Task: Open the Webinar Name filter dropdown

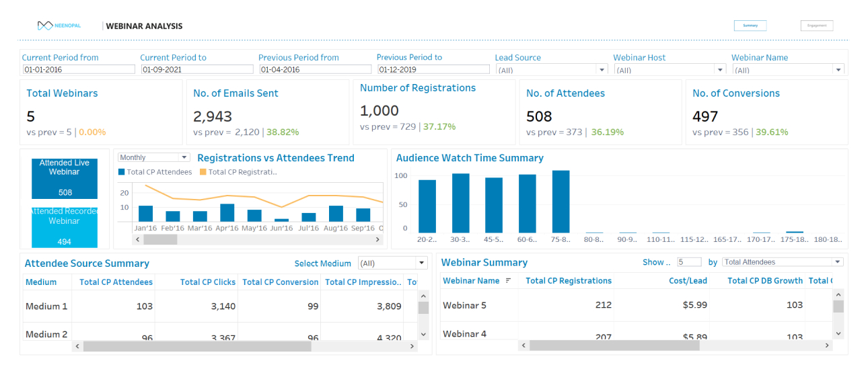Action: pos(788,70)
